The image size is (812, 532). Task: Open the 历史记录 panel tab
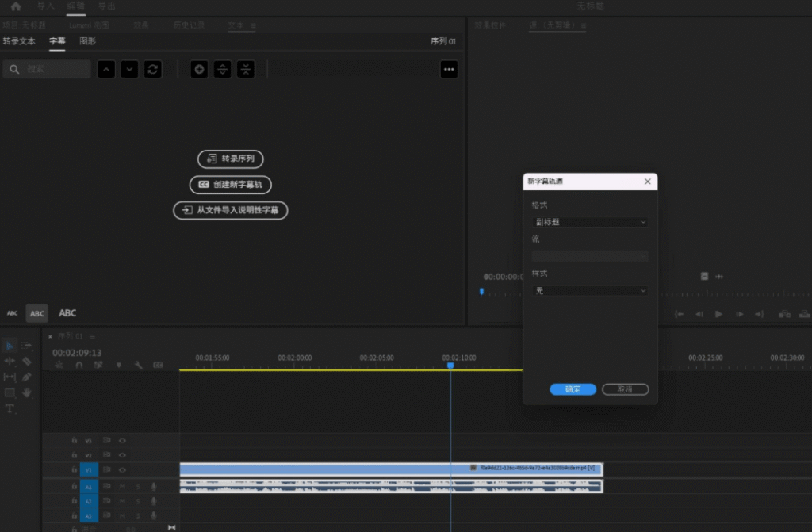click(189, 25)
